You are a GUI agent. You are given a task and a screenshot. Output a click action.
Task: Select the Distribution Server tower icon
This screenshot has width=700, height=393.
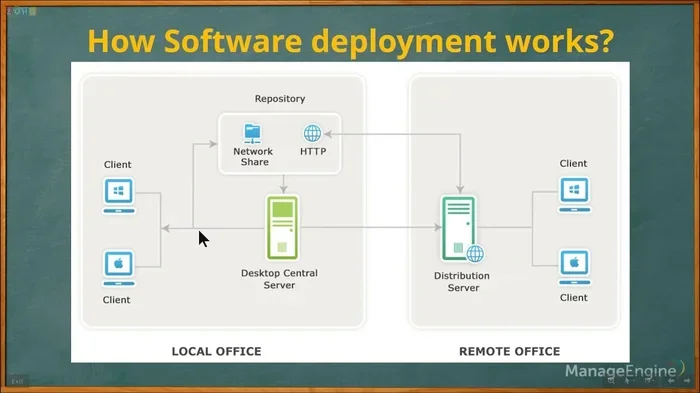tap(458, 228)
